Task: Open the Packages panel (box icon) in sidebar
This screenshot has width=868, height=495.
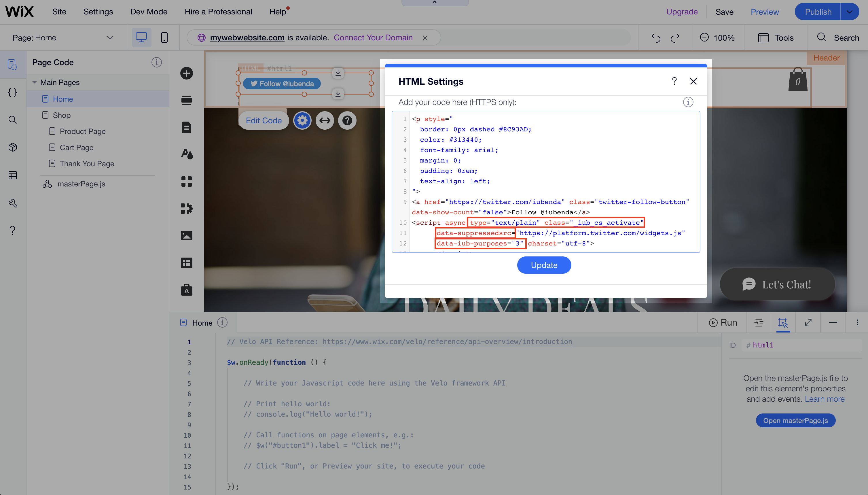Action: click(x=13, y=147)
